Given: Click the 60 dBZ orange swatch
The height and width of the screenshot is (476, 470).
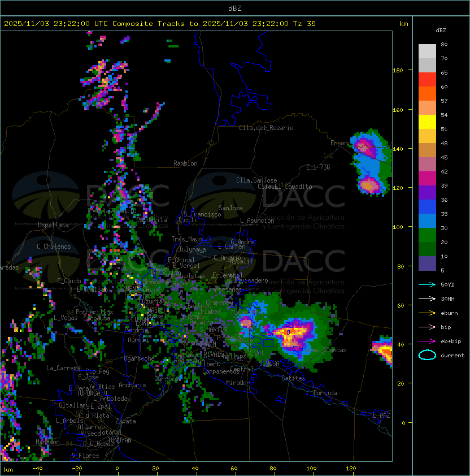Looking at the screenshot, I should tap(427, 93).
